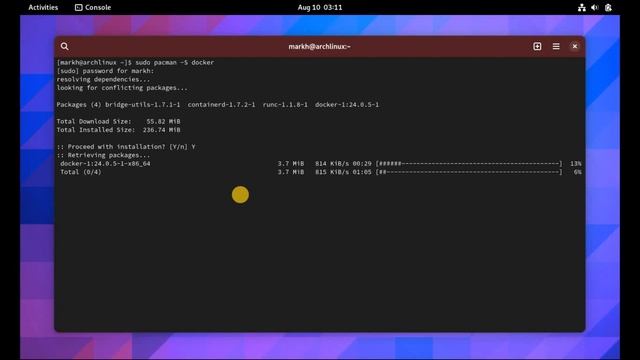640x360 pixels.
Task: Click the 'sudo pacman -S docker' command line
Action: (x=135, y=62)
